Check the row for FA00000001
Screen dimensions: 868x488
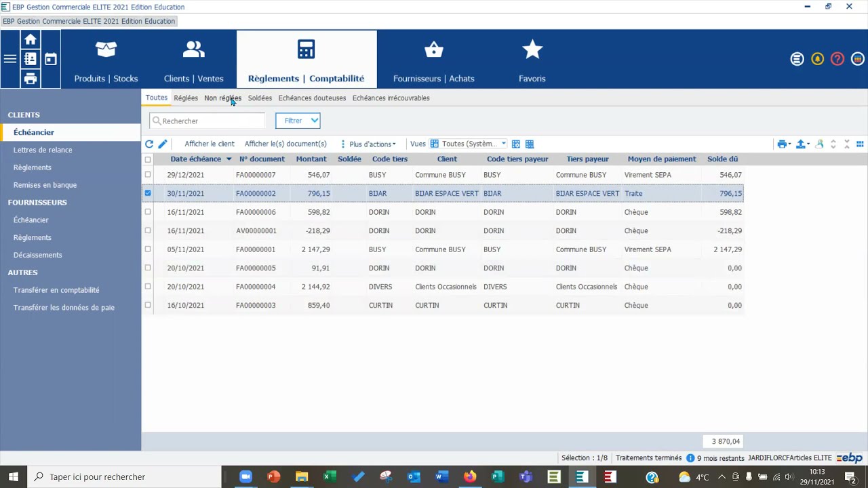coord(148,249)
